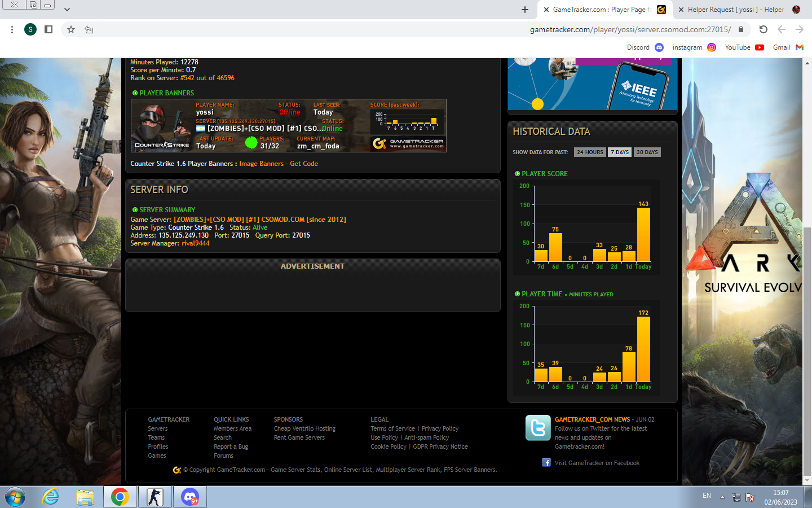The width and height of the screenshot is (812, 508).
Task: Show data for past 24 HOURS
Action: pyautogui.click(x=590, y=152)
